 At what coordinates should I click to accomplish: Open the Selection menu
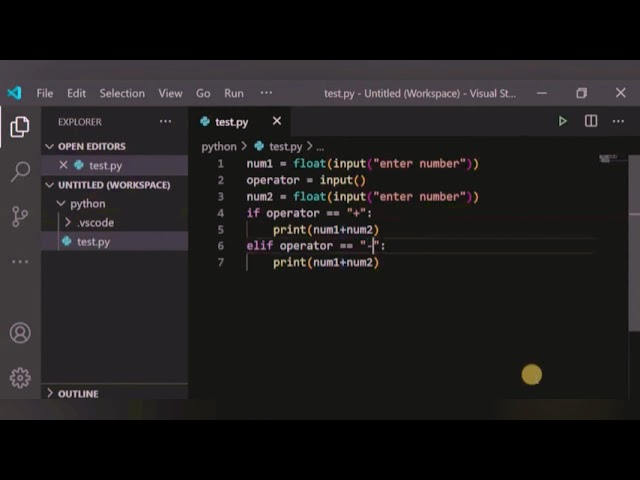[122, 93]
